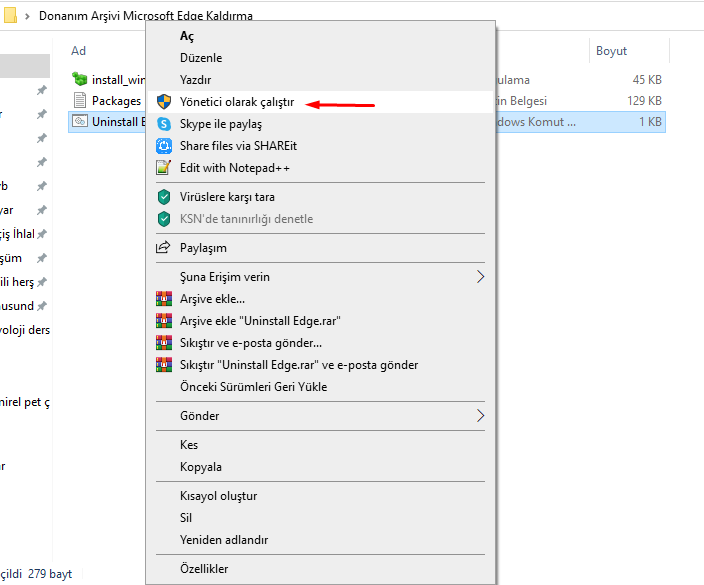The height and width of the screenshot is (585, 704).
Task: Select Aç from the context menu
Action: (187, 36)
